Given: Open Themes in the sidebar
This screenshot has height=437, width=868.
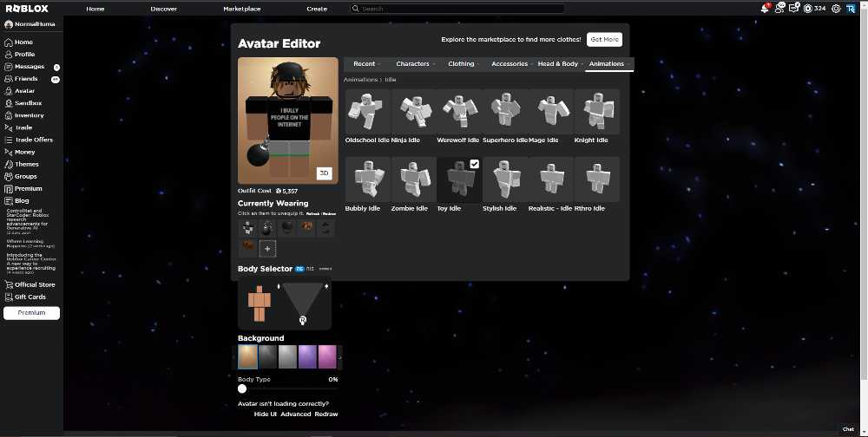Looking at the screenshot, I should 22,164.
